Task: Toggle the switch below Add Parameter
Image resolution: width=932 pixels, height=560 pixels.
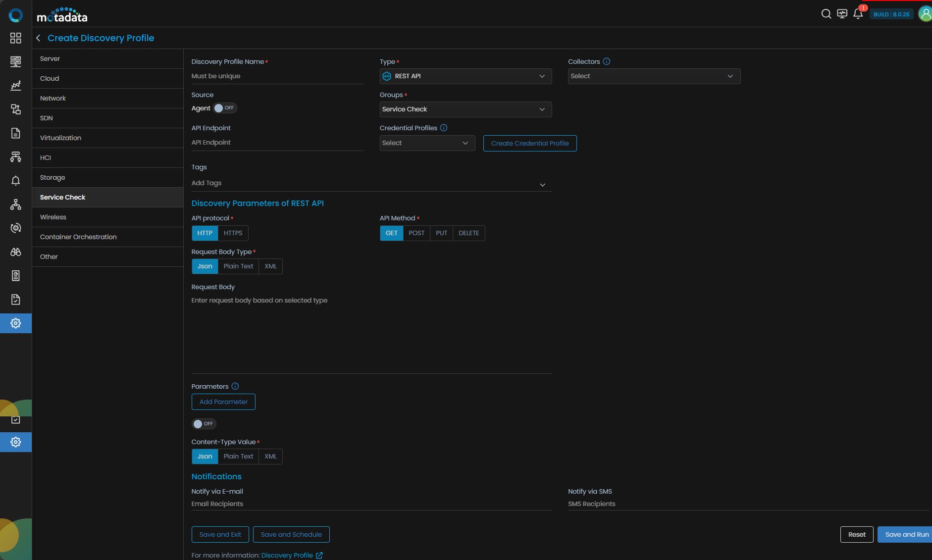Action: [x=204, y=424]
